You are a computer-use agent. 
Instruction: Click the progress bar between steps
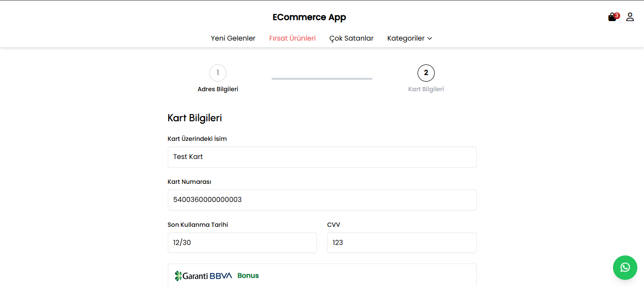[x=322, y=78]
